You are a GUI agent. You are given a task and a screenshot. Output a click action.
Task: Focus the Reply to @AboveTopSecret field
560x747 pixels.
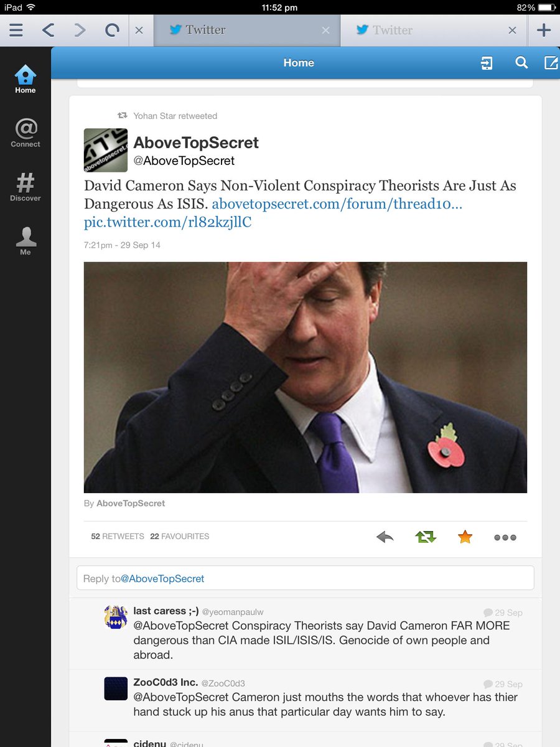tap(305, 578)
